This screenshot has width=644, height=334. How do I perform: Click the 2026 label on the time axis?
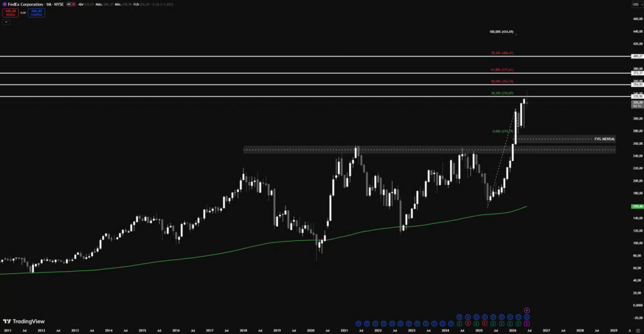coord(513,330)
